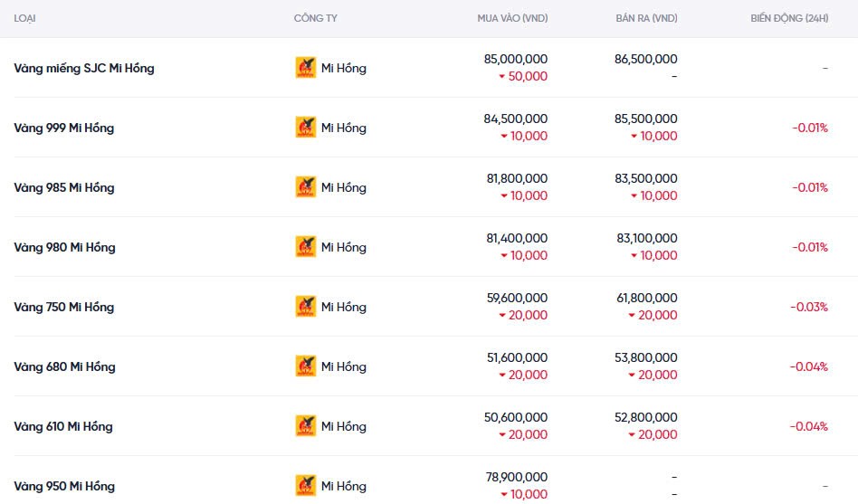
Task: Click Mi Hồng logo in Vàng 750 row
Action: 306,307
